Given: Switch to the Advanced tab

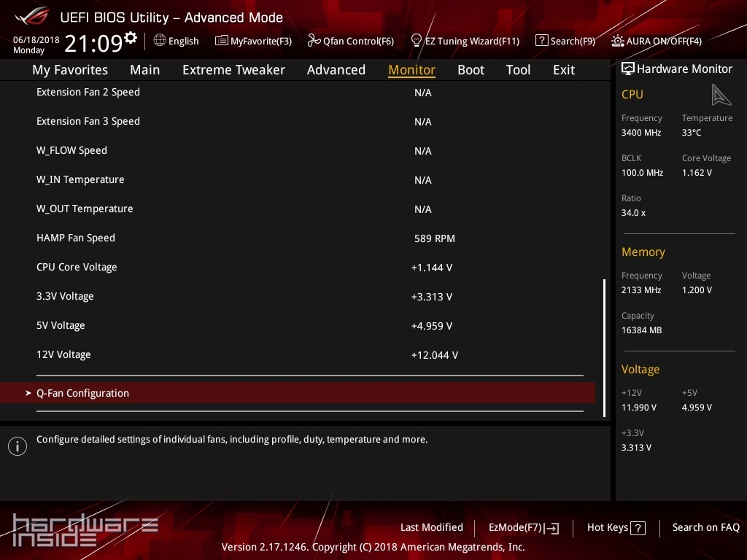Looking at the screenshot, I should click(336, 69).
